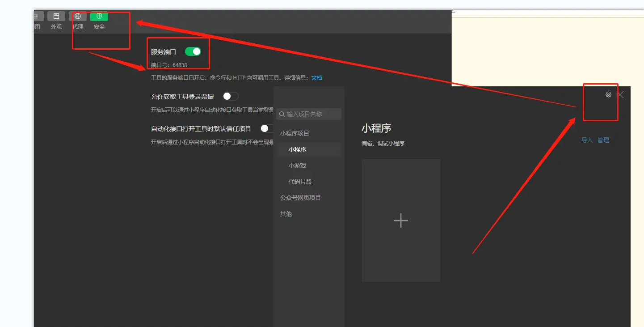The height and width of the screenshot is (327, 644).
Task: Click the 导入 import link
Action: click(586, 140)
